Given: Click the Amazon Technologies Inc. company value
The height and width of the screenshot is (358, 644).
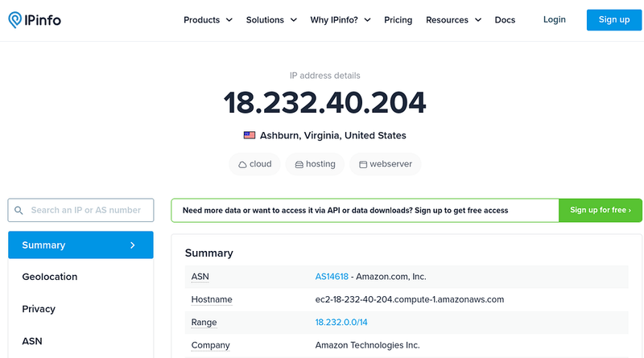Looking at the screenshot, I should coord(368,345).
